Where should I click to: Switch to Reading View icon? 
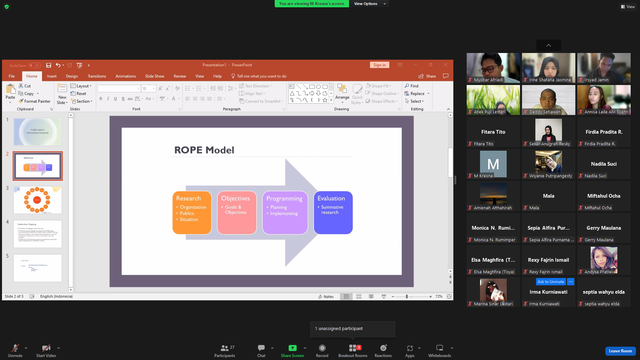coord(371,297)
